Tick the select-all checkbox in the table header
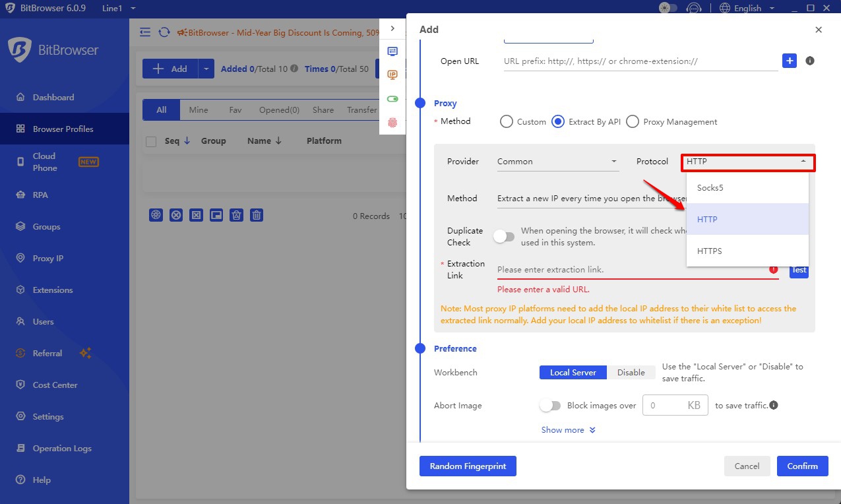Screen dimensions: 841x504 point(151,141)
